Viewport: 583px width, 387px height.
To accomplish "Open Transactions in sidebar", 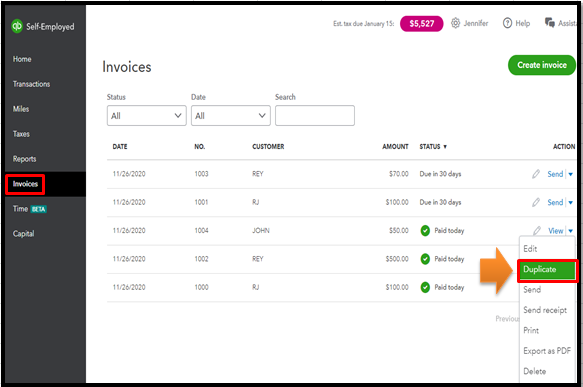I will 31,84.
